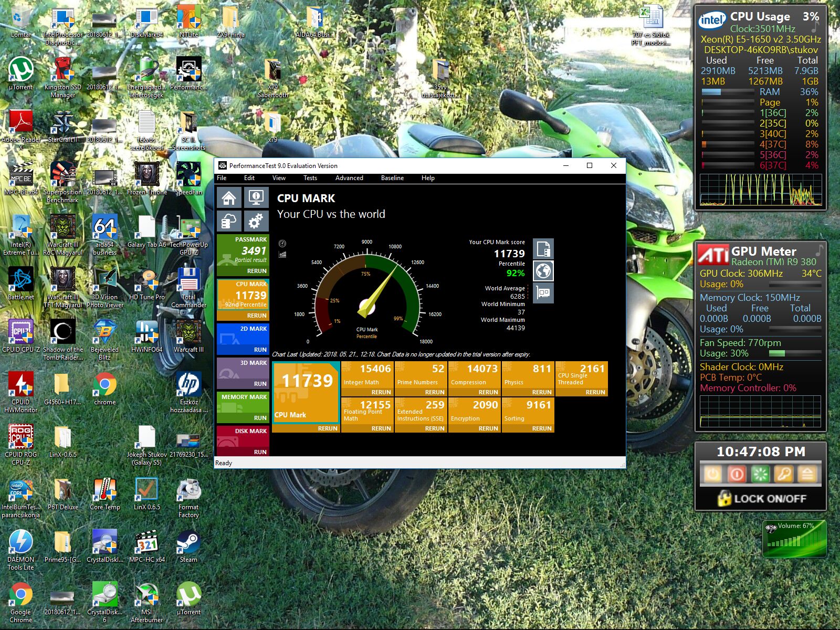This screenshot has height=630, width=840.
Task: Run the 3D Mark test
Action: [260, 384]
